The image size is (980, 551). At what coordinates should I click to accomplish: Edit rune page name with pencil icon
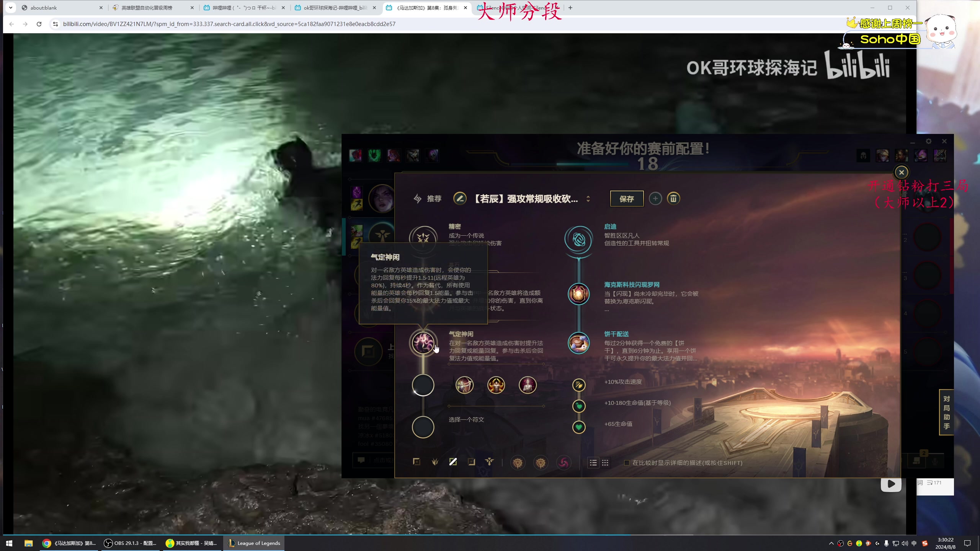[x=460, y=199]
